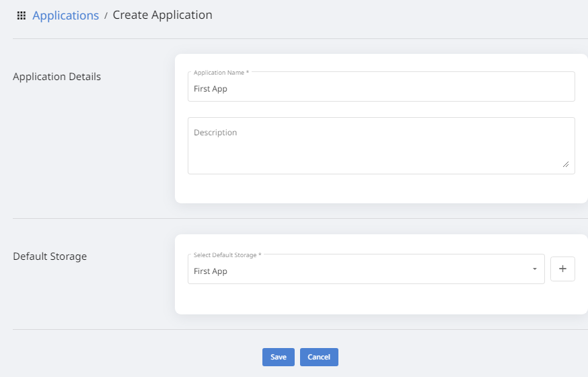This screenshot has height=377, width=588.
Task: Click into the Description text area
Action: coord(381,145)
